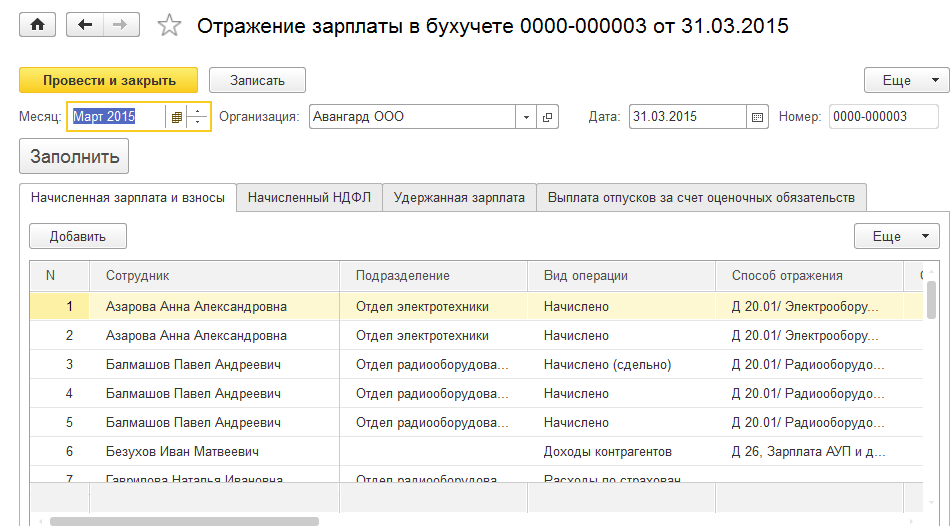
Task: Open the table's Еще menu
Action: [x=896, y=237]
